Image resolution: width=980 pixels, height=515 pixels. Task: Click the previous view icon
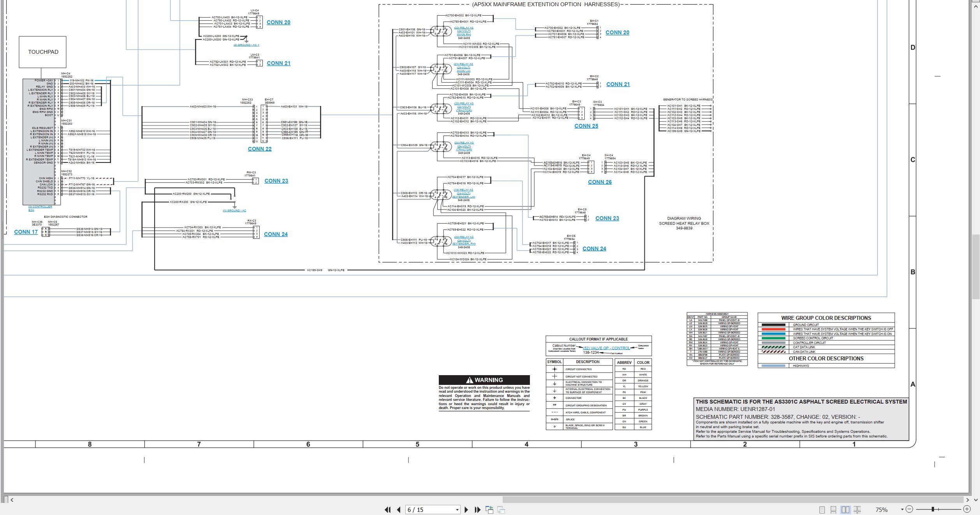[489, 510]
